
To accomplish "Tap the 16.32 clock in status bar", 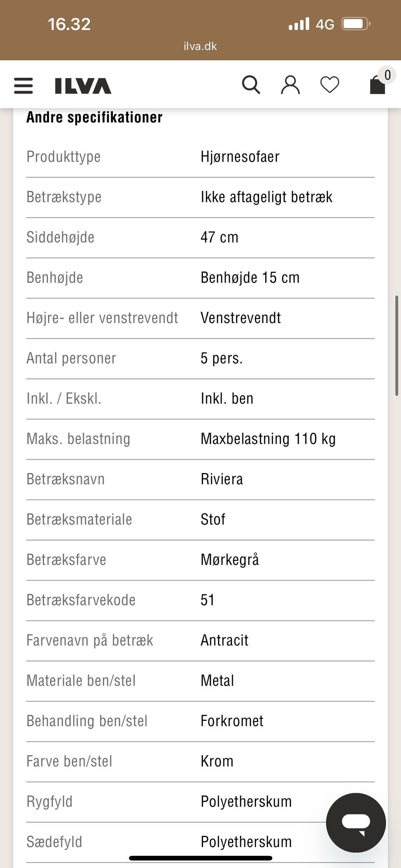I will pyautogui.click(x=69, y=24).
